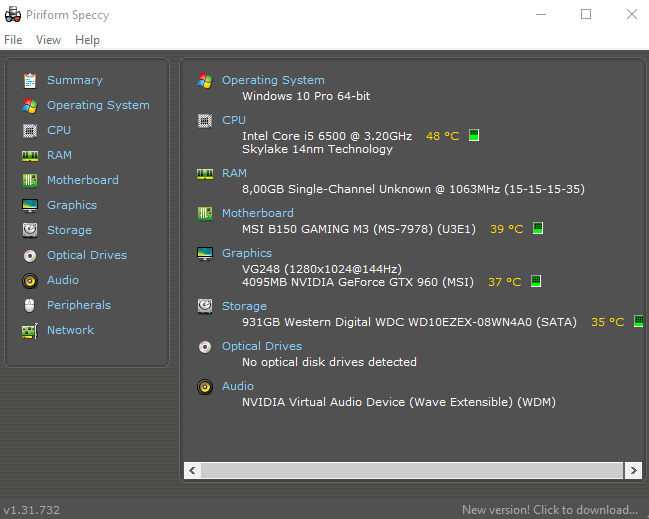This screenshot has width=649, height=519.
Task: Click the Storage heading link in summary
Action: 244,306
